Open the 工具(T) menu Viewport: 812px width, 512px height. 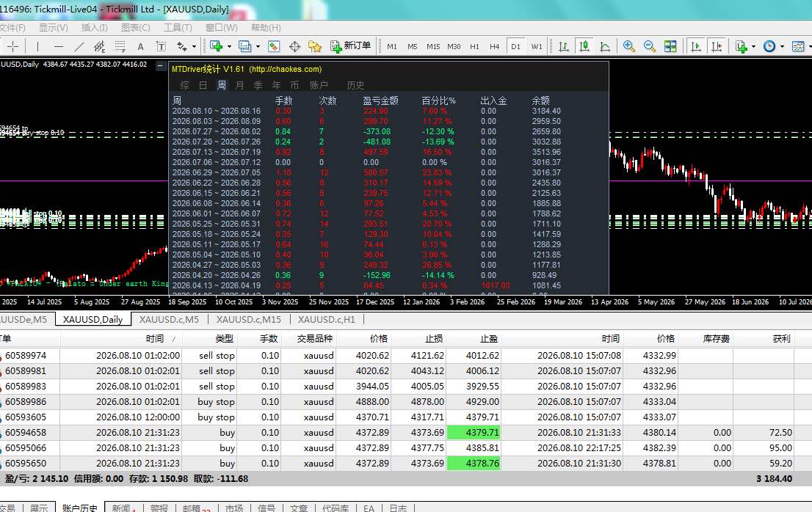pos(178,27)
